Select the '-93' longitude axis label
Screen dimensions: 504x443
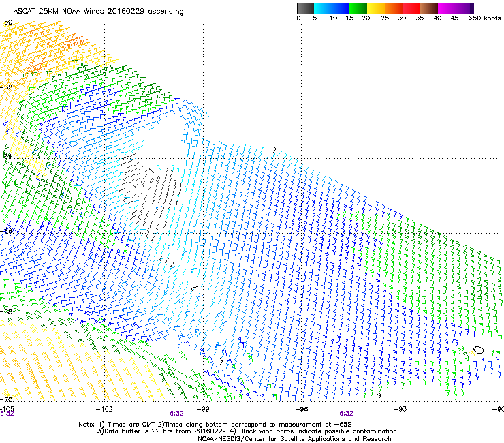coord(400,409)
